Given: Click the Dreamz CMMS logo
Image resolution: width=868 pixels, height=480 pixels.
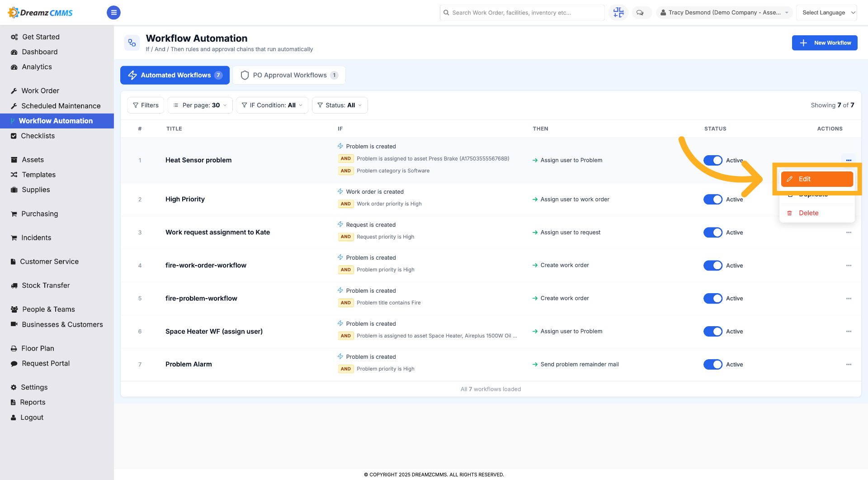Looking at the screenshot, I should pos(41,13).
